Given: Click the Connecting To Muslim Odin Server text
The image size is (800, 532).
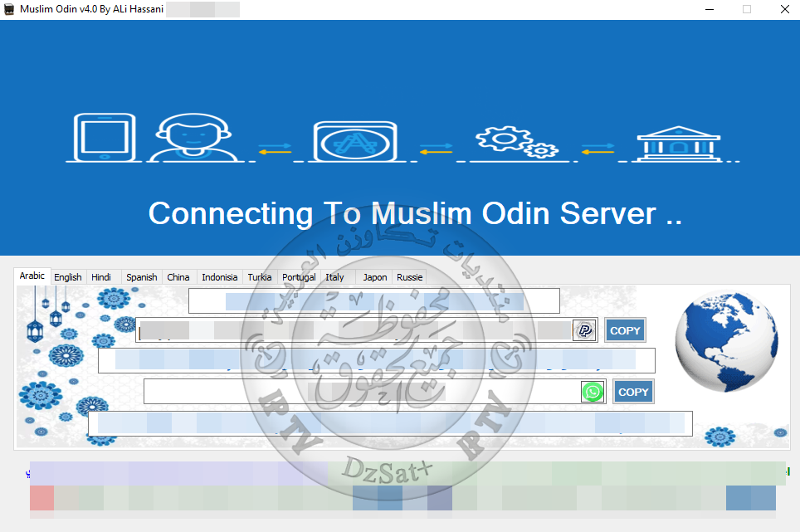Looking at the screenshot, I should pos(415,213).
